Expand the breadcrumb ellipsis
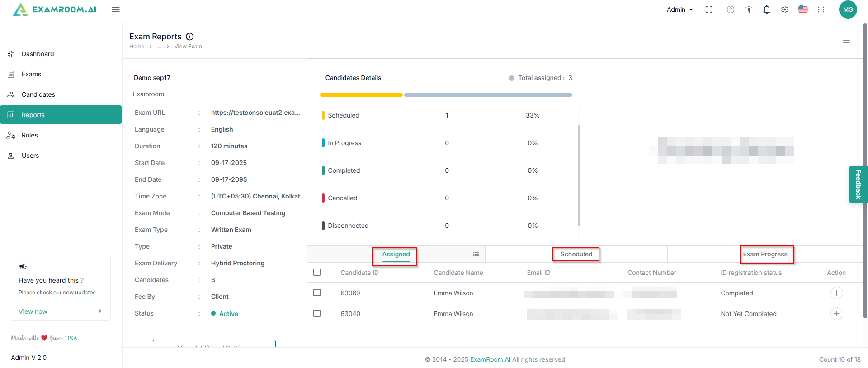The image size is (868, 368). [x=159, y=47]
